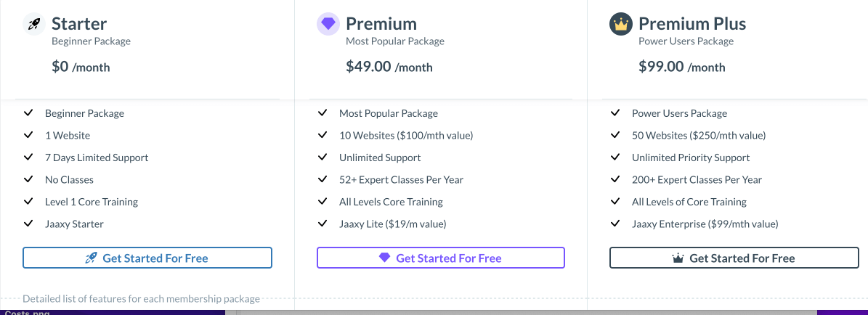Click the Premium Plus crown icon

point(620,25)
